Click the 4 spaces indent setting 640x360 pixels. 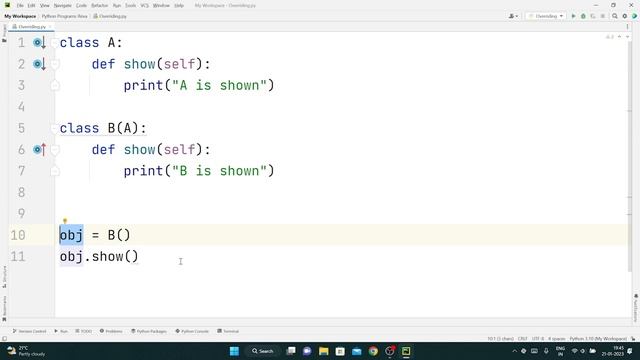tap(556, 339)
